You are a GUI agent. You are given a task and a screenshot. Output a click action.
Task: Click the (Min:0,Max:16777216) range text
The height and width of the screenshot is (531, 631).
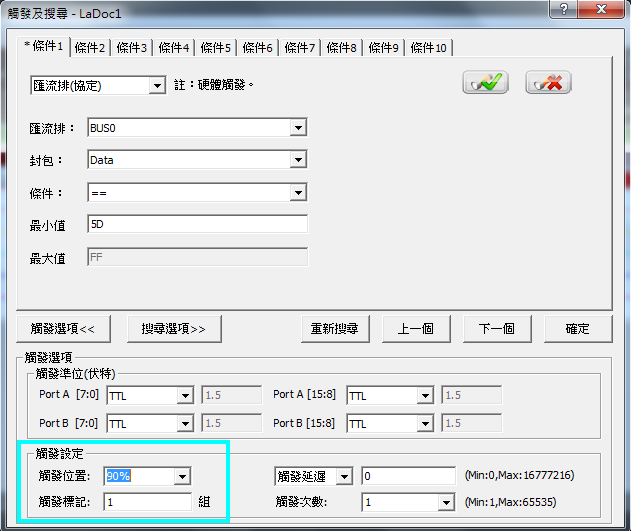point(520,475)
